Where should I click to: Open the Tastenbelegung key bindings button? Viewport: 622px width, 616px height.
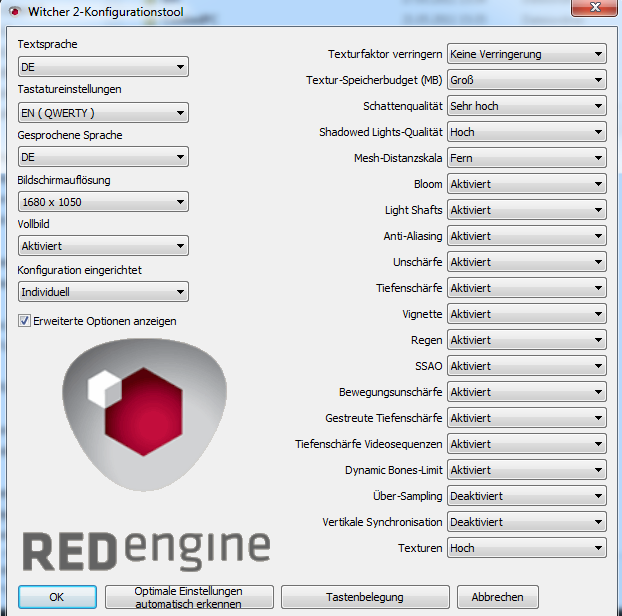tap(365, 597)
